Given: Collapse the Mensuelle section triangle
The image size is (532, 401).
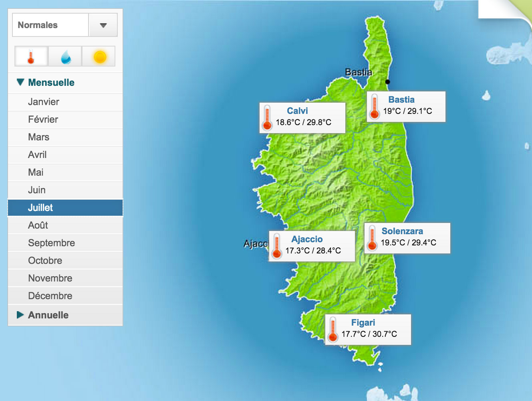Looking at the screenshot, I should (x=20, y=82).
